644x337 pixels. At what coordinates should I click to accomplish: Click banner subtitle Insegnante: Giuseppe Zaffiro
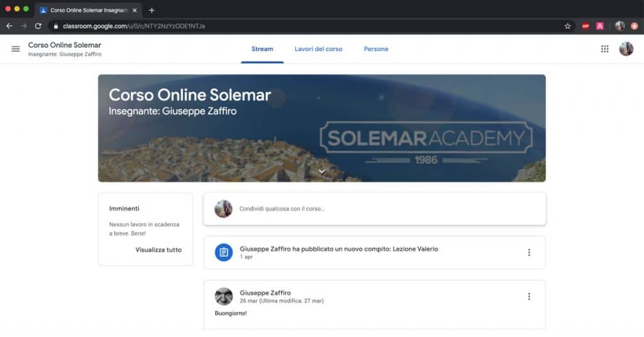coord(172,111)
